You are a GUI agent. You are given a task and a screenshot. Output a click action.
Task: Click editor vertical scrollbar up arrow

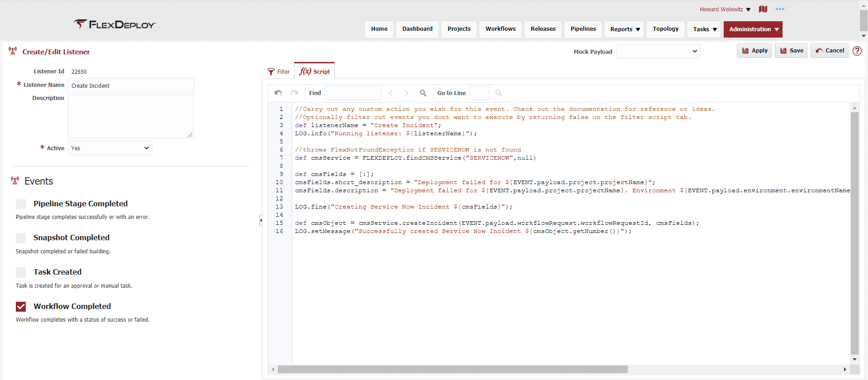tap(854, 108)
